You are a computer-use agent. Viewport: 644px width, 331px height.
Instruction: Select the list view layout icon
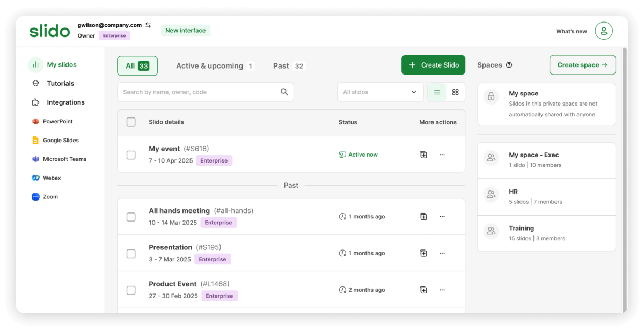tap(437, 92)
